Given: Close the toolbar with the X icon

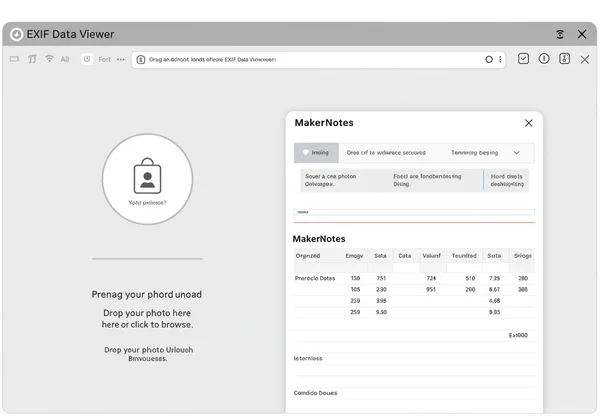Looking at the screenshot, I should coord(584,59).
